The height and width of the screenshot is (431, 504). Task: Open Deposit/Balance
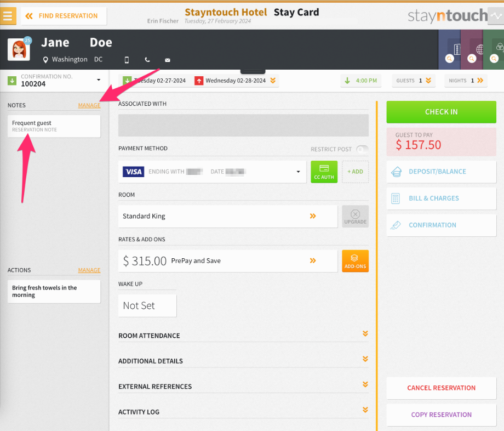click(442, 172)
